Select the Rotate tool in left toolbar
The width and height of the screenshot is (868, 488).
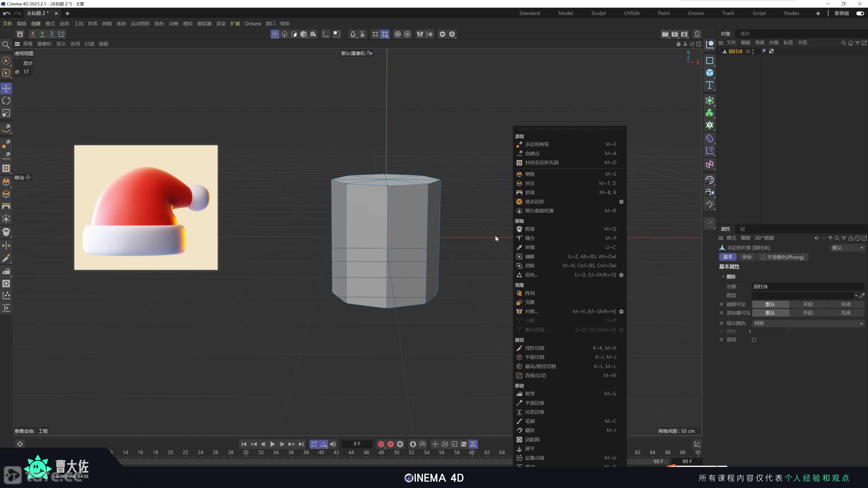[x=6, y=101]
